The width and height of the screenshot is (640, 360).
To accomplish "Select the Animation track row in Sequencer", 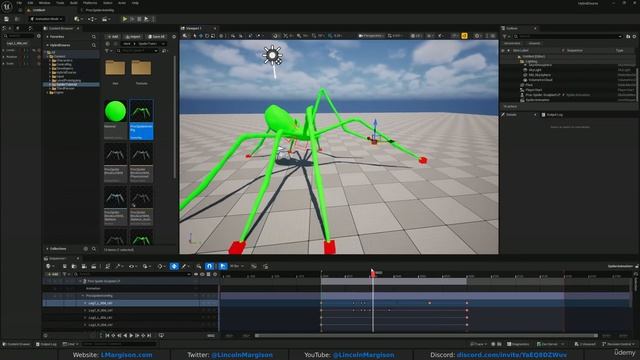I will point(131,289).
